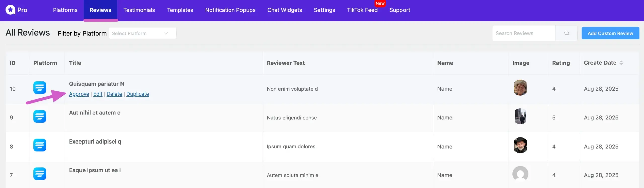Screen dimensions: 644x188
Task: Click default avatar placeholder for review 7
Action: [520, 174]
